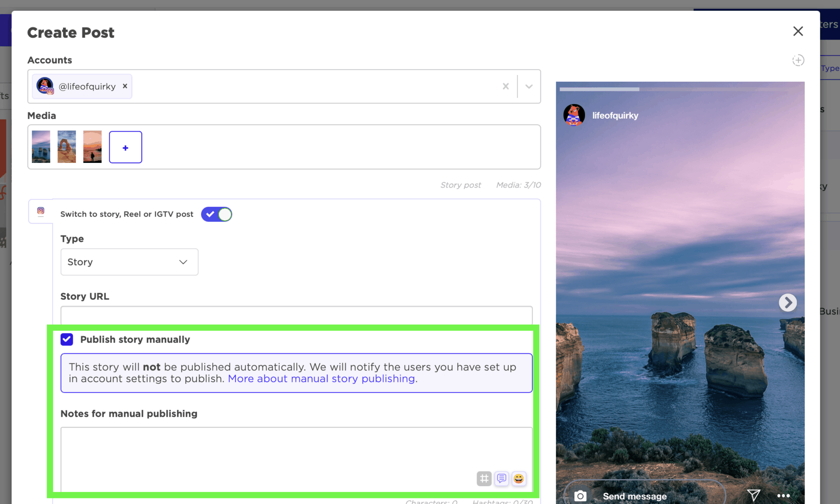Click the Instagram tab icon beside post options

41,211
